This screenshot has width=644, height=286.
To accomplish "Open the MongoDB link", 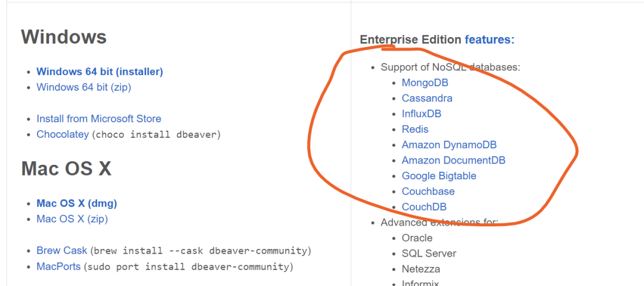I will click(x=425, y=83).
